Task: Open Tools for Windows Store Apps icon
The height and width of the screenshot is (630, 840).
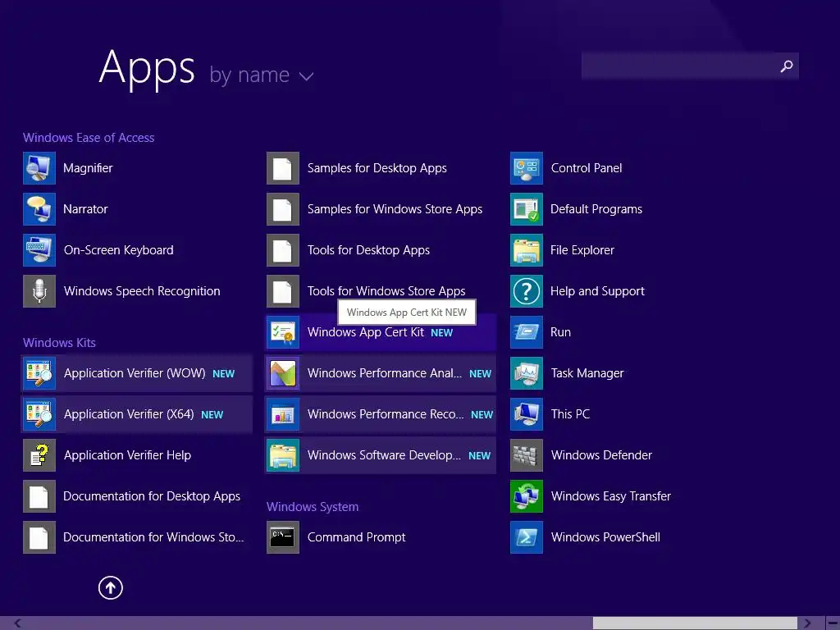Action: click(283, 291)
